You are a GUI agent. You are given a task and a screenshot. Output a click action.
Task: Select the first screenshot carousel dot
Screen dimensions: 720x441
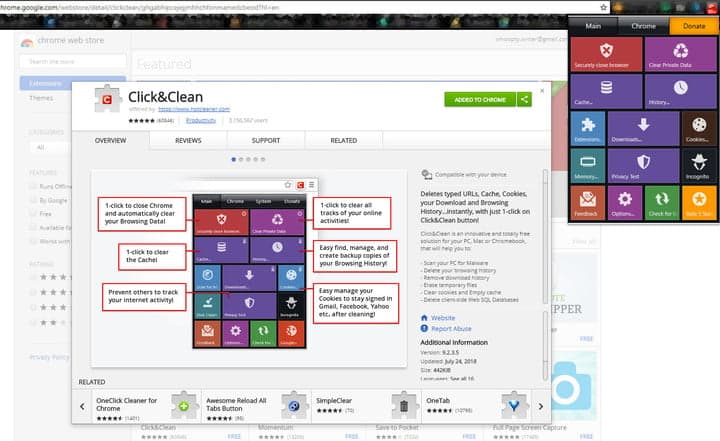coord(234,159)
